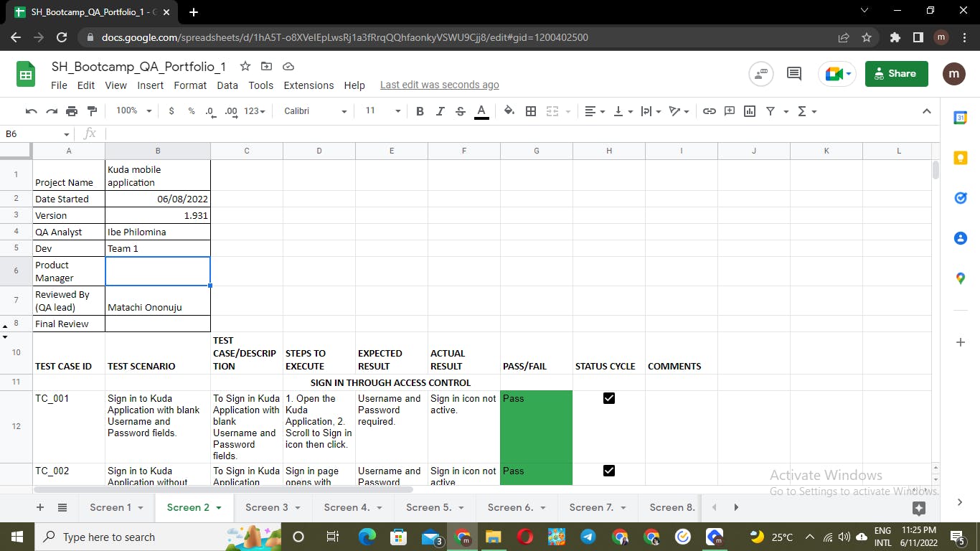Select green Pass cell for TC_001
The height and width of the screenshot is (551, 980).
[537, 426]
